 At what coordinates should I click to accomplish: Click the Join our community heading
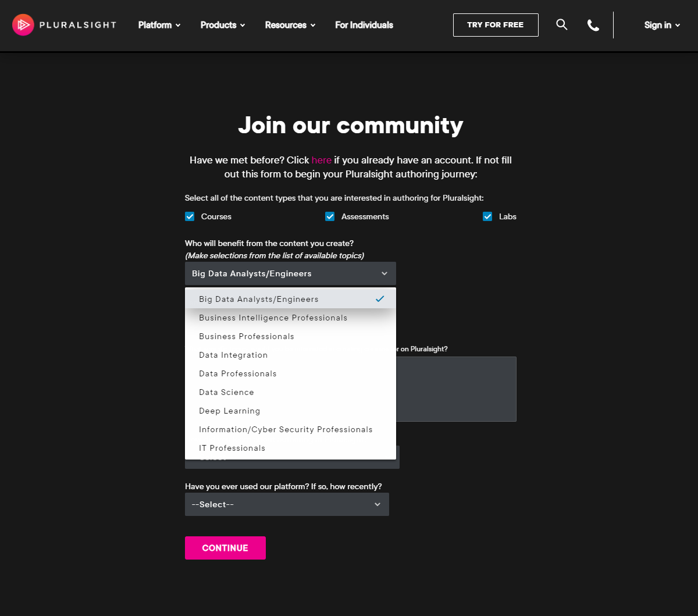point(351,125)
